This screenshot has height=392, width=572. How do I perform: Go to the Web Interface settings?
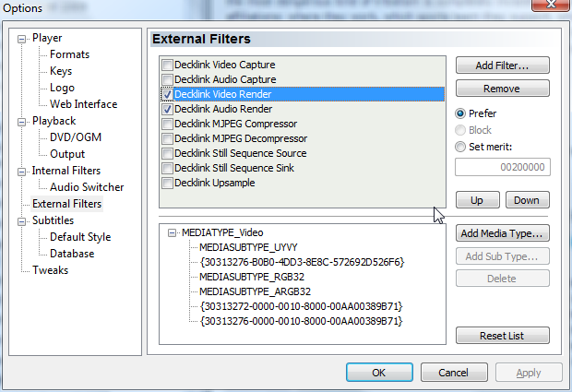tap(83, 104)
